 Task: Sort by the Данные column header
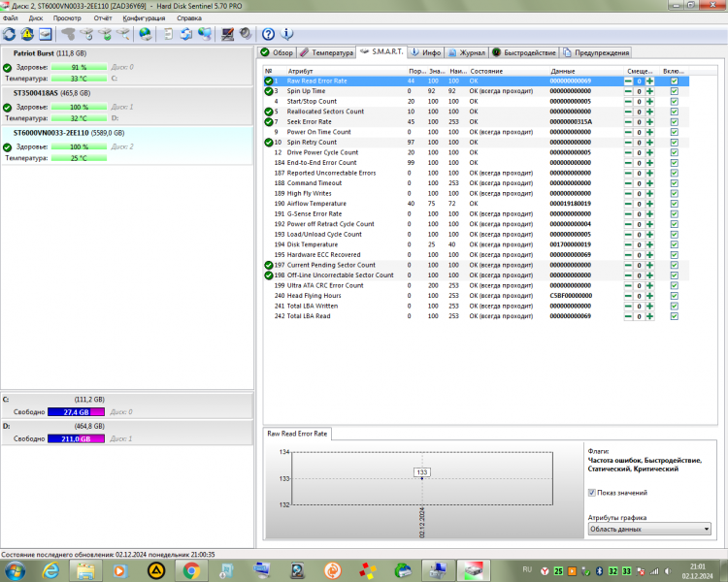pos(585,71)
